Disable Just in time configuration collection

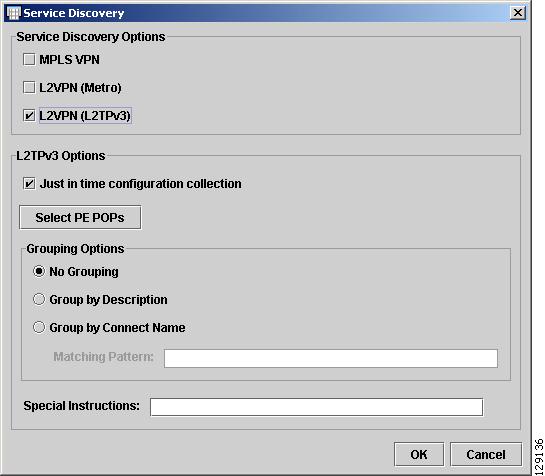(29, 183)
